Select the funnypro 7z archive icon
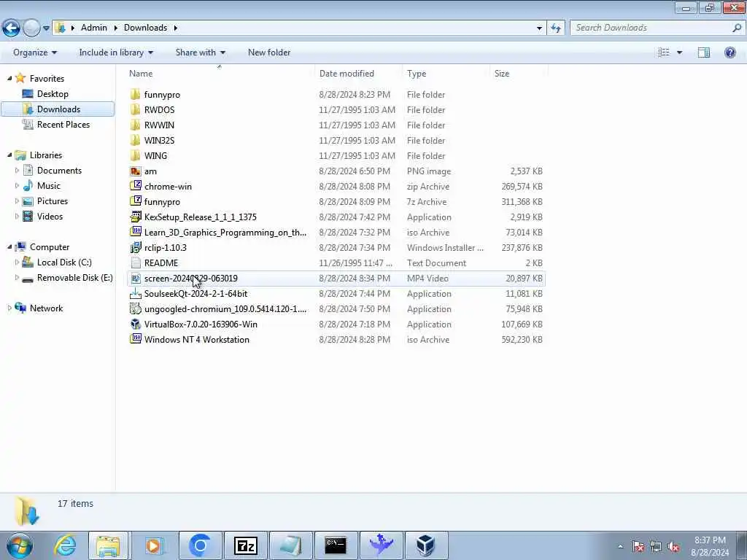Image resolution: width=747 pixels, height=560 pixels. coord(135,201)
